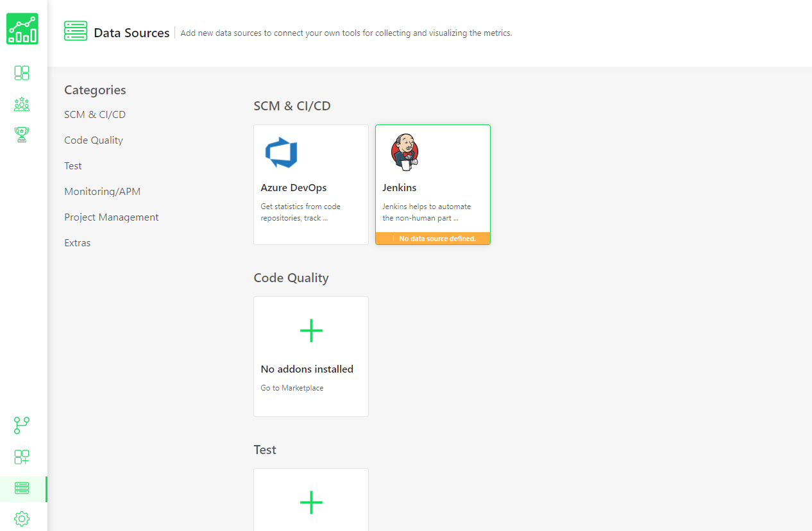This screenshot has width=812, height=531.
Task: Select the Test category in the sidebar list
Action: pyautogui.click(x=73, y=166)
